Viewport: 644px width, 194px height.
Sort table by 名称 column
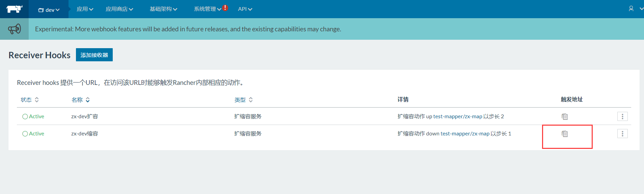(80, 100)
